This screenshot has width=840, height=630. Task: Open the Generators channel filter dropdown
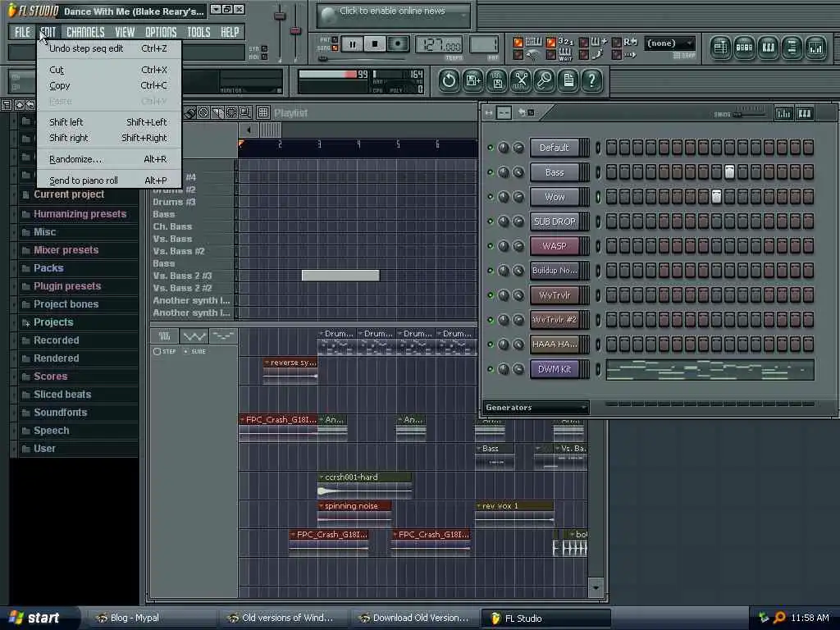pos(536,408)
